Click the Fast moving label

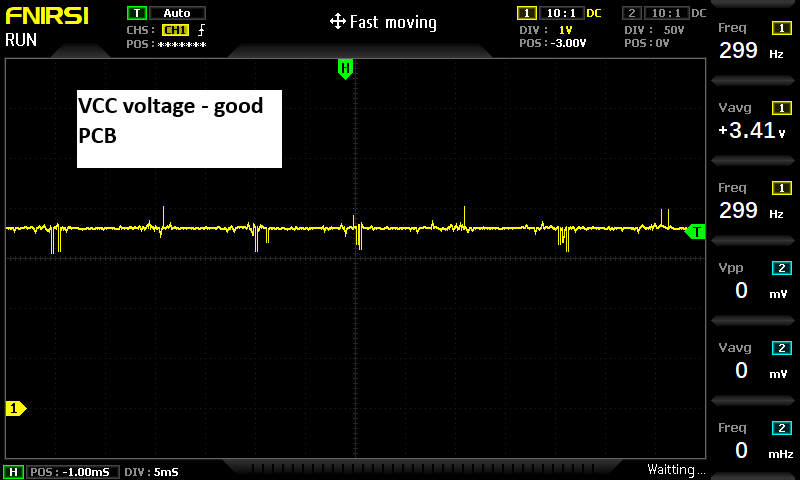pos(393,22)
